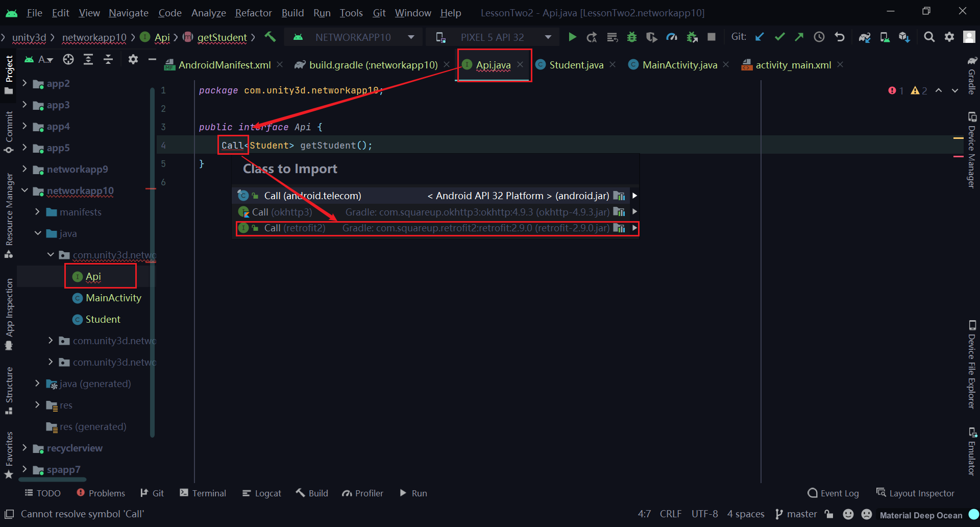Open IDE settings gear icon

[949, 37]
